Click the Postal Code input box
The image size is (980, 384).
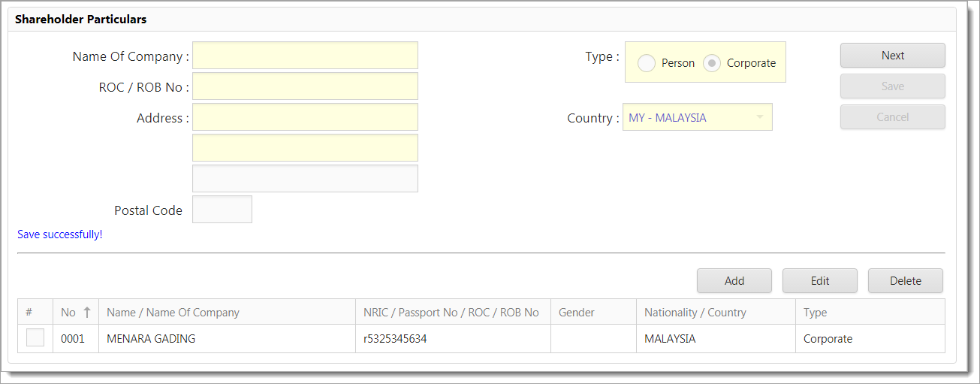tap(222, 210)
